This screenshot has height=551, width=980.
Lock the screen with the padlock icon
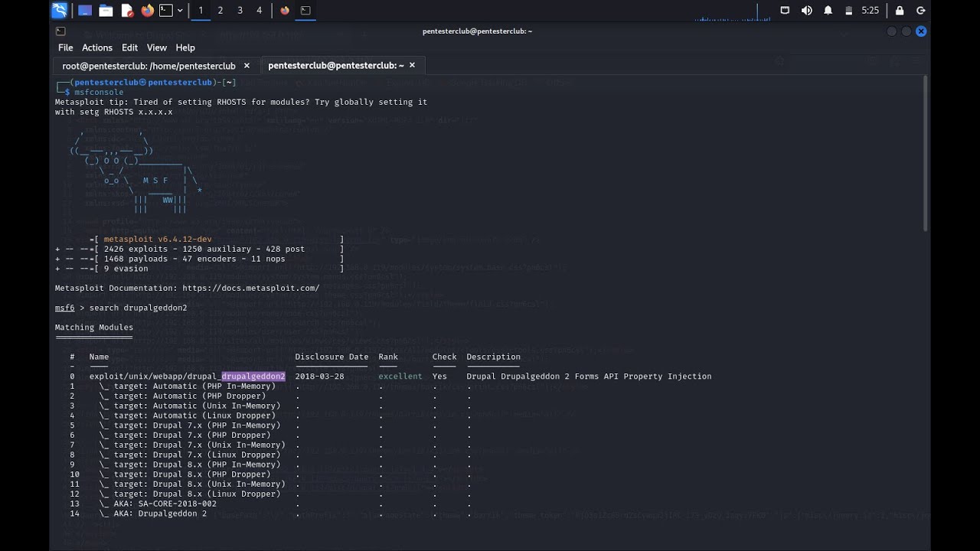click(x=900, y=11)
